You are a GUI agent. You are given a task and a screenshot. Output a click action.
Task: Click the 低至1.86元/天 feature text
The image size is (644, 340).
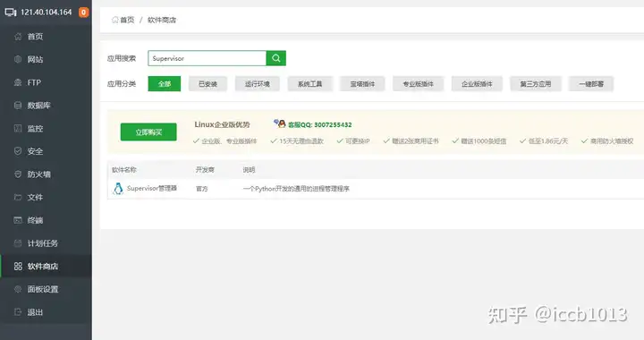point(548,141)
